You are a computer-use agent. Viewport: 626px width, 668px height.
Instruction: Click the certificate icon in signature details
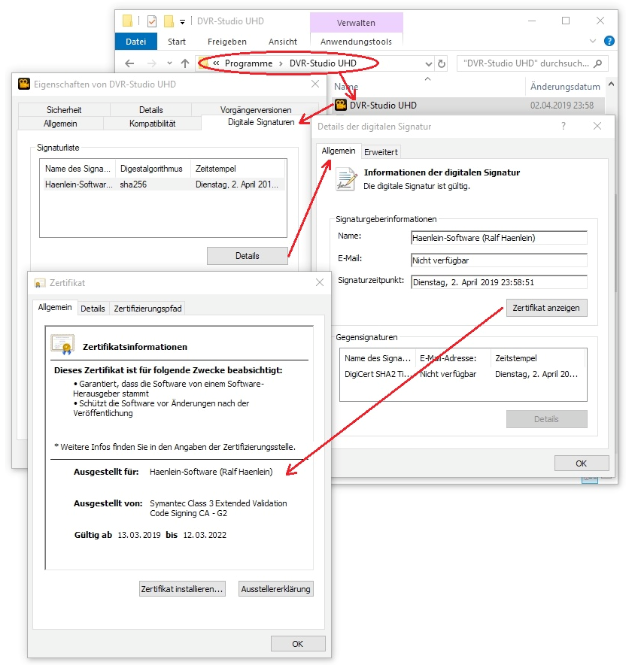click(346, 179)
